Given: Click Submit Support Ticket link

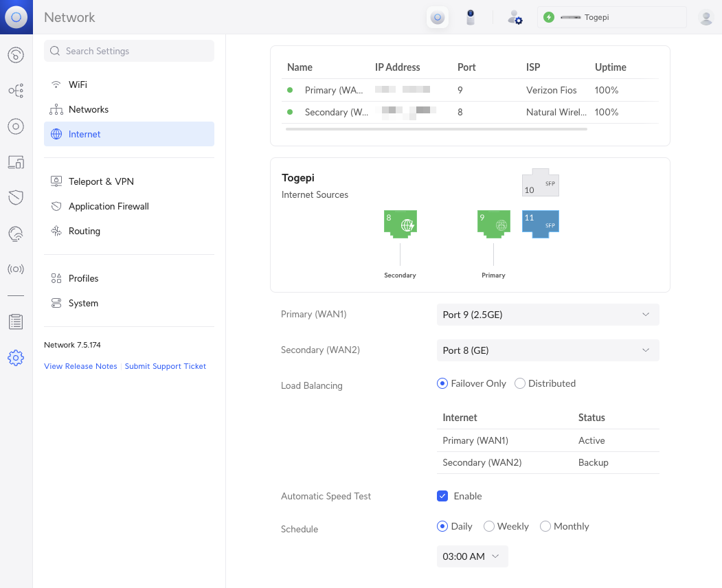Looking at the screenshot, I should point(166,366).
